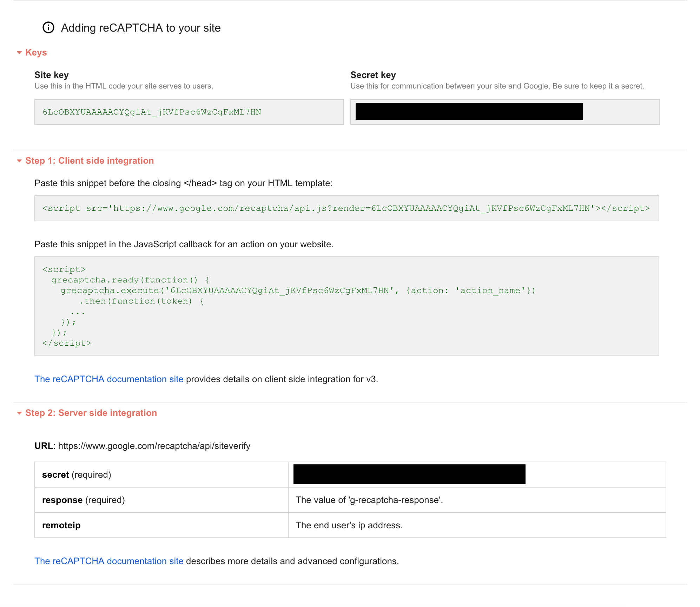
Task: Click Step 1: Client side integration heading
Action: pos(90,161)
